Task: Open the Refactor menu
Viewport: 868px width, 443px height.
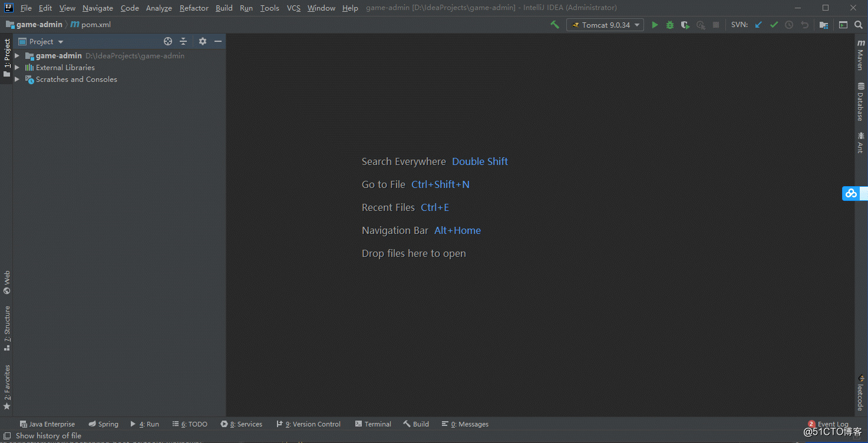Action: [x=194, y=8]
